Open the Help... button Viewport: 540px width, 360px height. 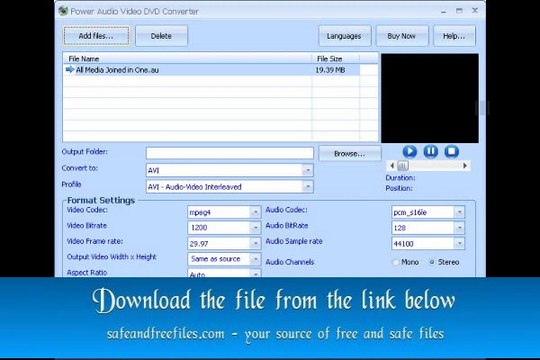[454, 36]
